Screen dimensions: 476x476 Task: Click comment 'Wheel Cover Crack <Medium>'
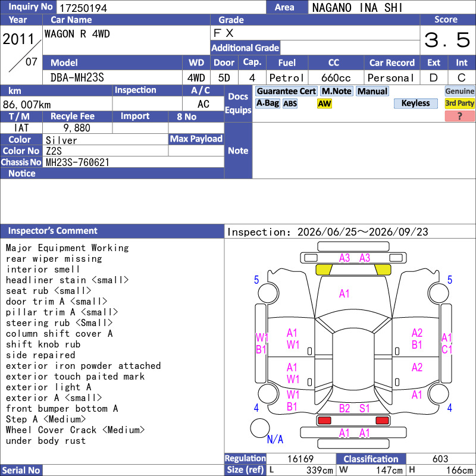click(76, 430)
